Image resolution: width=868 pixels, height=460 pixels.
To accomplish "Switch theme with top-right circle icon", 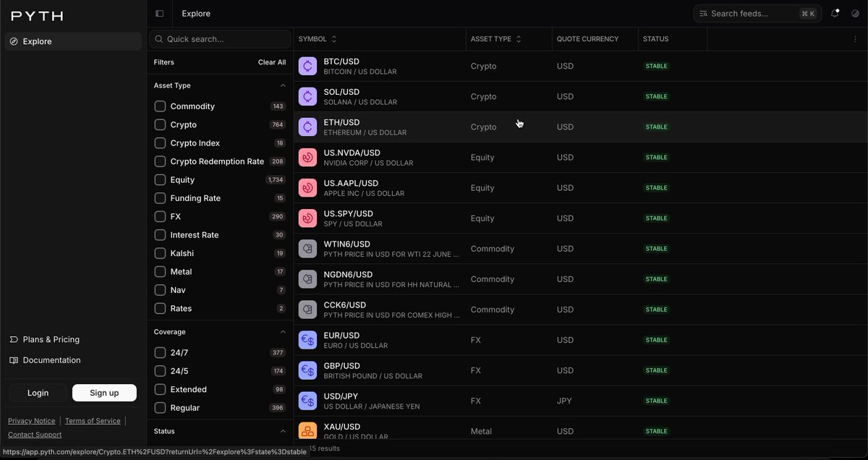I will point(854,14).
